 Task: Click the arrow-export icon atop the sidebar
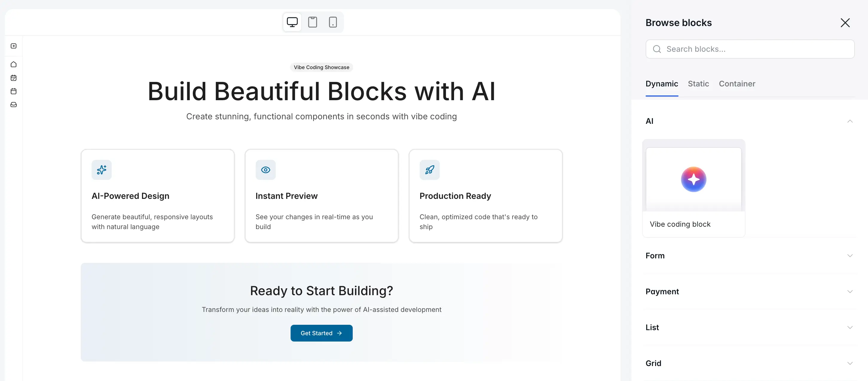(x=13, y=46)
